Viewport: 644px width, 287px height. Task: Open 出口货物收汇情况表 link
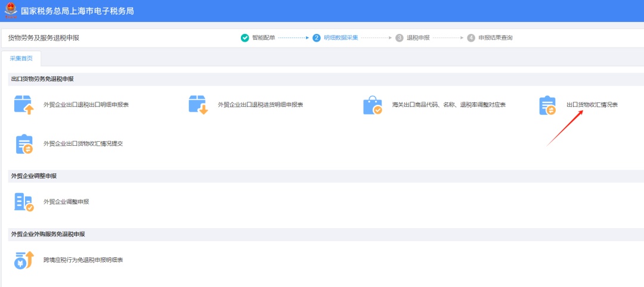point(592,105)
